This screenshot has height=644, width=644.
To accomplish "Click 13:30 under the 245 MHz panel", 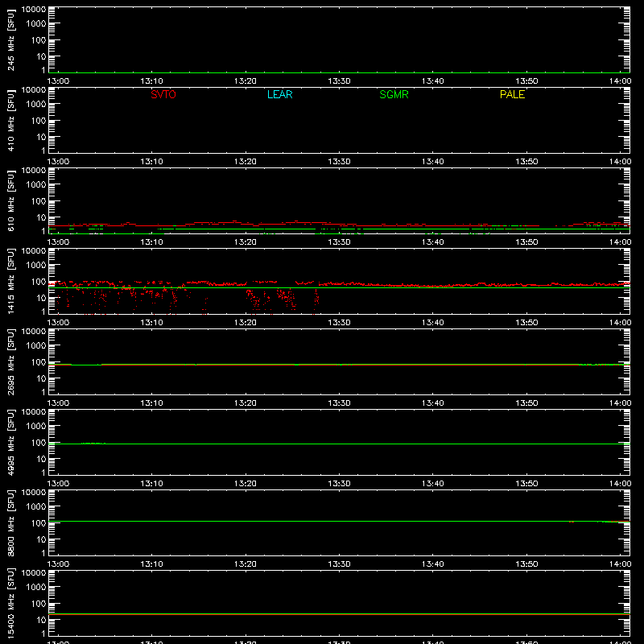I will 339,81.
